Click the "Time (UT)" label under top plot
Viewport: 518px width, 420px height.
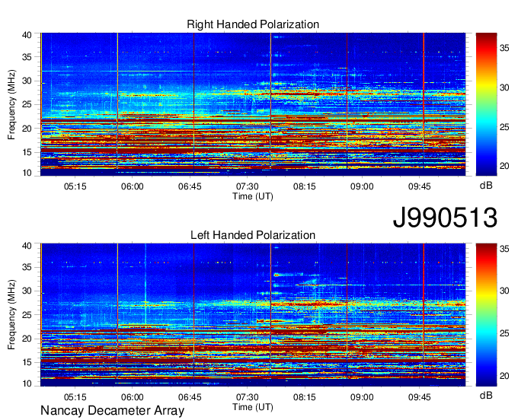[x=253, y=196]
